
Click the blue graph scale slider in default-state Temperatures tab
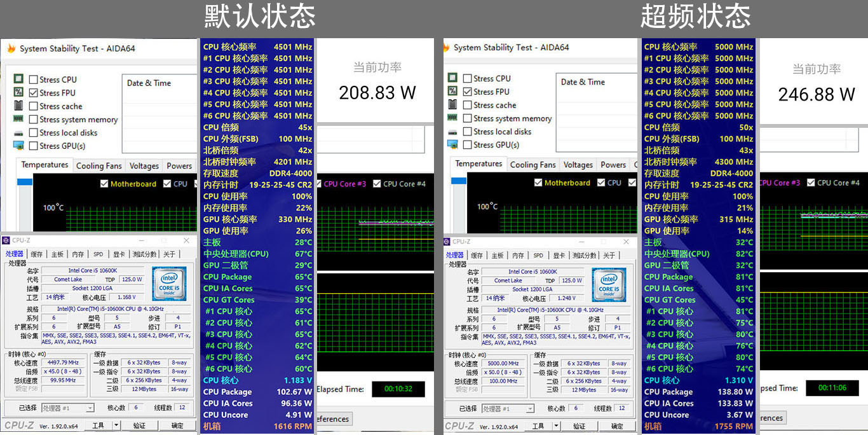click(x=25, y=183)
